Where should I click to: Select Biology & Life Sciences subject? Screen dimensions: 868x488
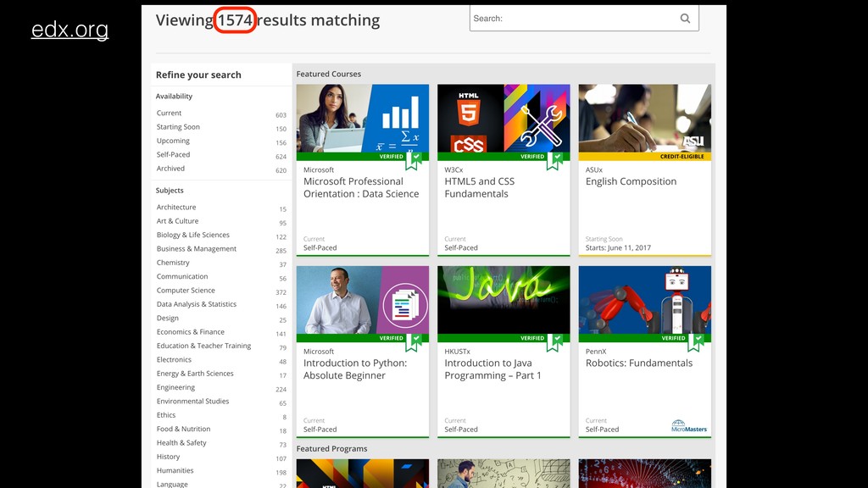click(x=192, y=235)
